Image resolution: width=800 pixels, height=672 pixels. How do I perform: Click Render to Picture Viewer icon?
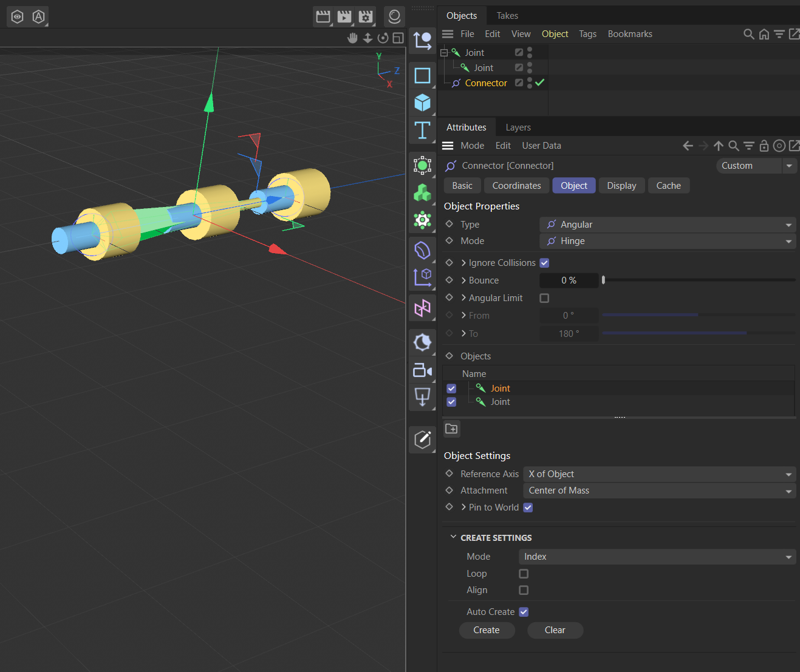(x=344, y=16)
